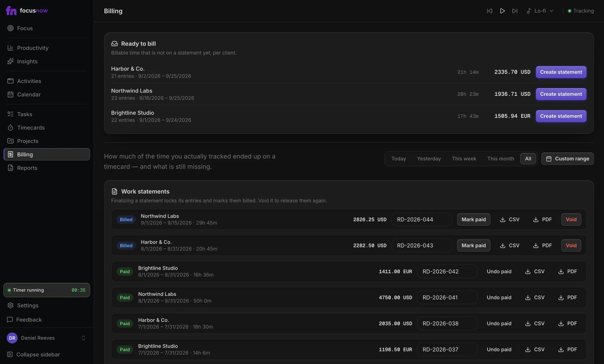Click the Timer running widget
This screenshot has width=604, height=364.
pyautogui.click(x=47, y=290)
